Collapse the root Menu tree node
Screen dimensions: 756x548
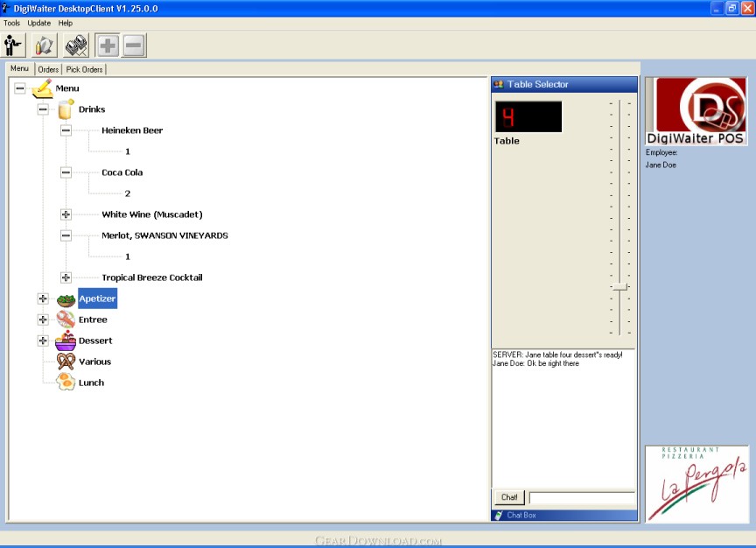pos(20,88)
